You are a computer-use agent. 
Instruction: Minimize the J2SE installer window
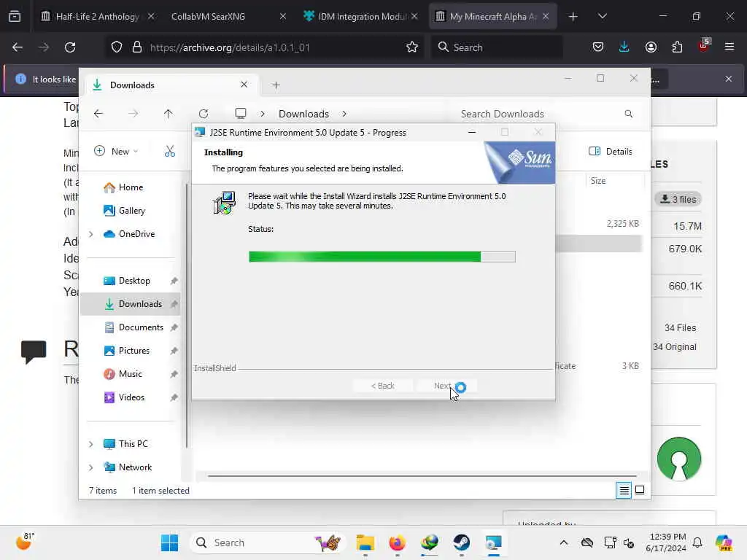tap(472, 133)
